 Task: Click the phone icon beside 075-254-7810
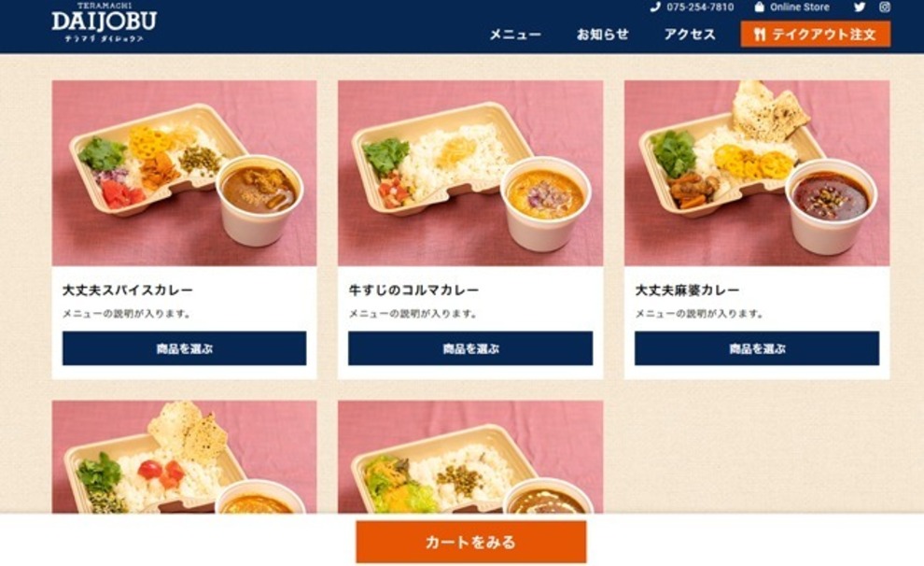[x=654, y=7]
